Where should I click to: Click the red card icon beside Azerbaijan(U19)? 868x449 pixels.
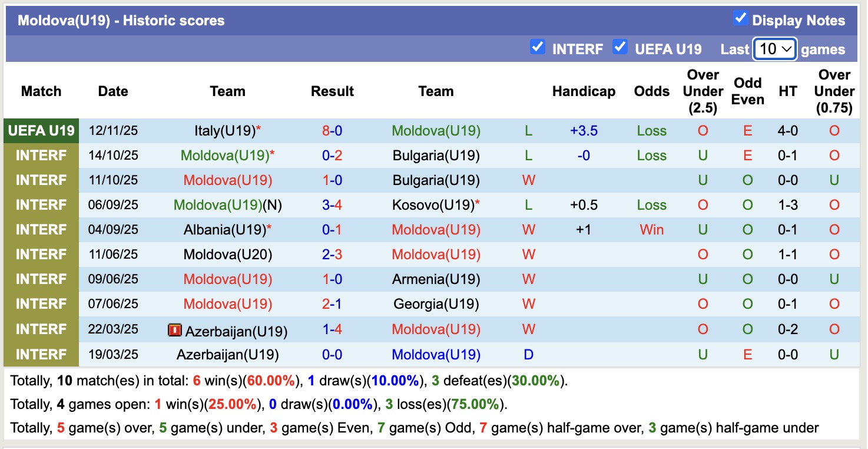(x=174, y=330)
